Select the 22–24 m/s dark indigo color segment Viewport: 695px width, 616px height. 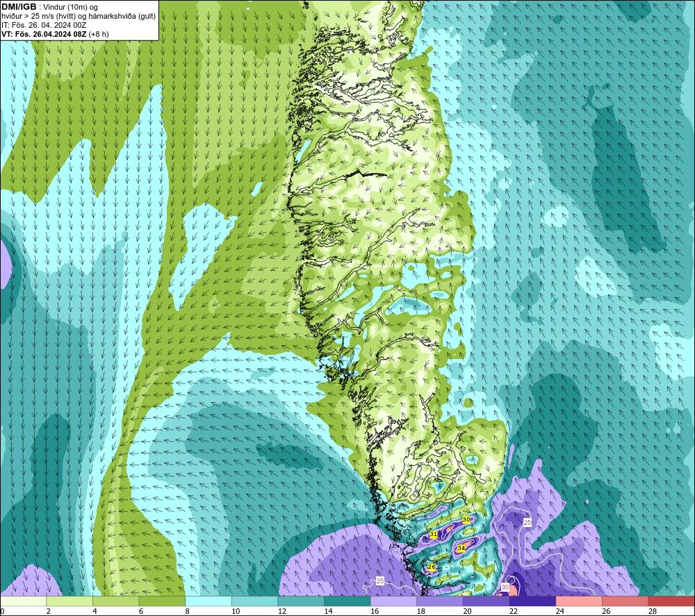click(533, 601)
